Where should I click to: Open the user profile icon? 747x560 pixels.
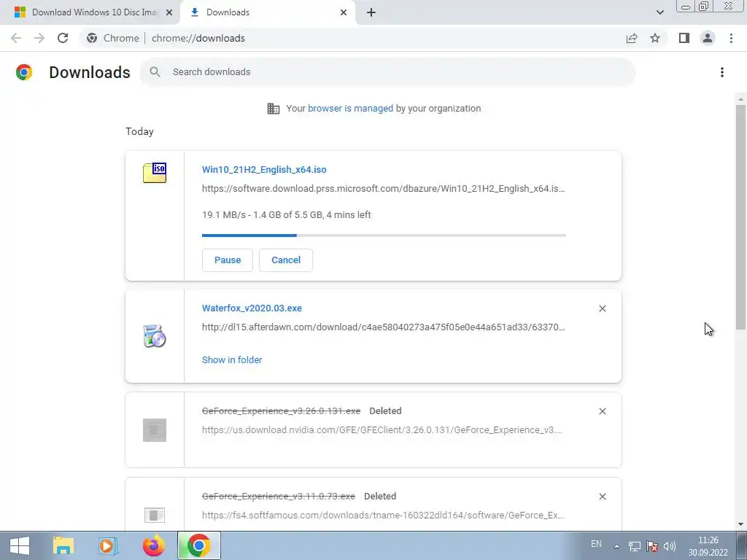pyautogui.click(x=708, y=38)
